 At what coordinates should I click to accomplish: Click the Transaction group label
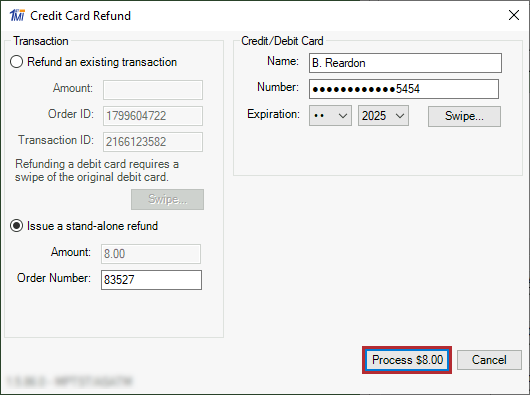(x=41, y=41)
